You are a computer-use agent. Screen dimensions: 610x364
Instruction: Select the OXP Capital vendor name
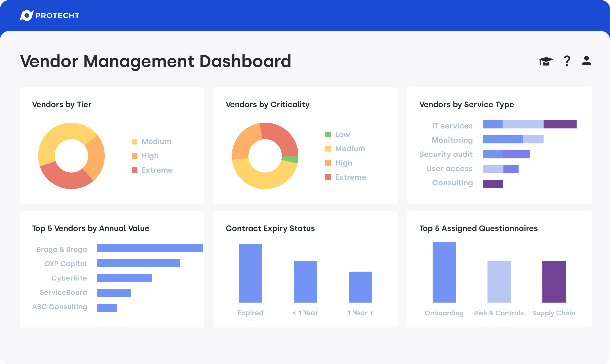coord(66,263)
